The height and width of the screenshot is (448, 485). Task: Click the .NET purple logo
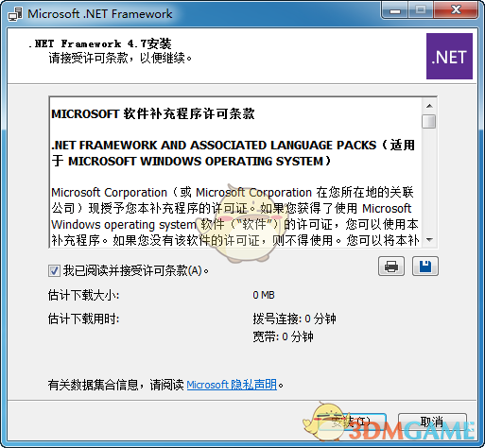coord(449,56)
